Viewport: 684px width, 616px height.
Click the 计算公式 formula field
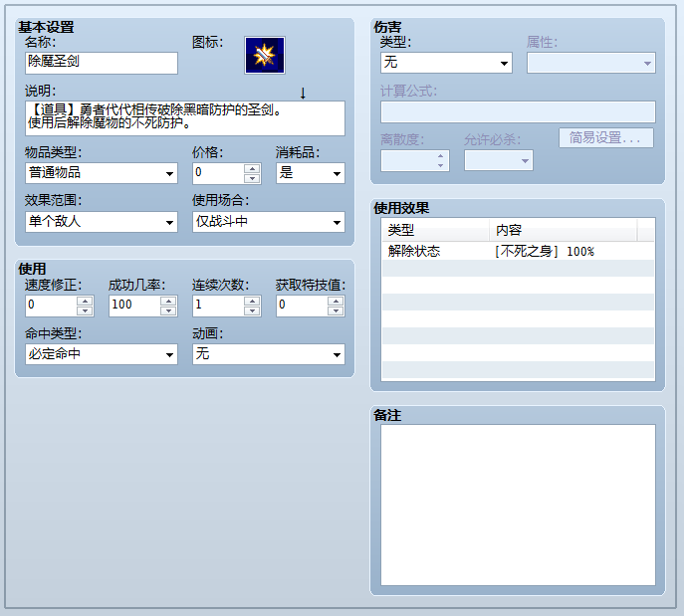(x=518, y=112)
